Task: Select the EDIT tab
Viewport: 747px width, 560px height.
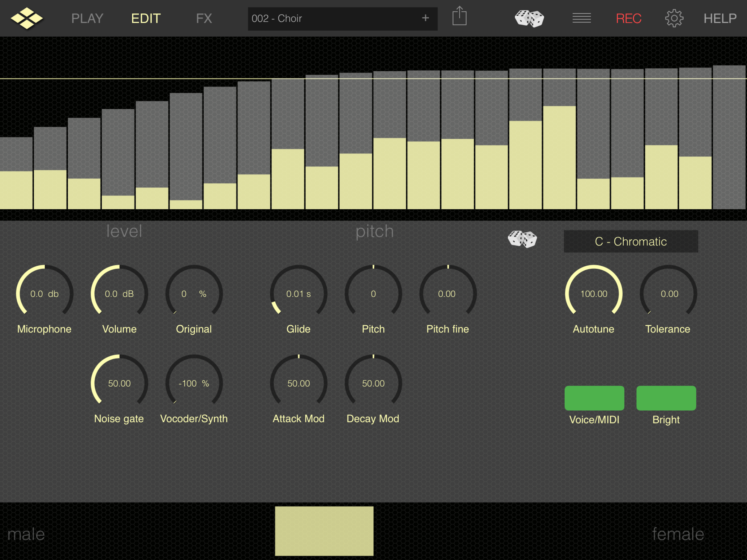Action: pyautogui.click(x=145, y=18)
